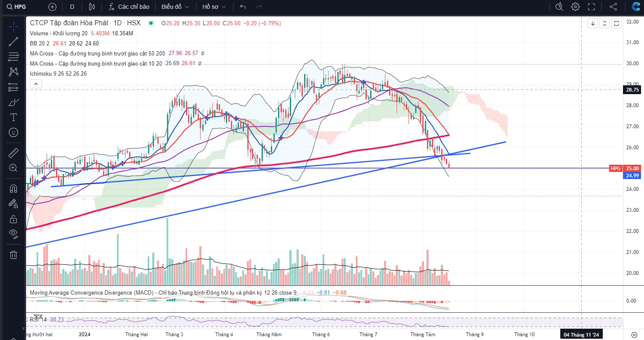Click the 2024 time axis label

(85, 335)
